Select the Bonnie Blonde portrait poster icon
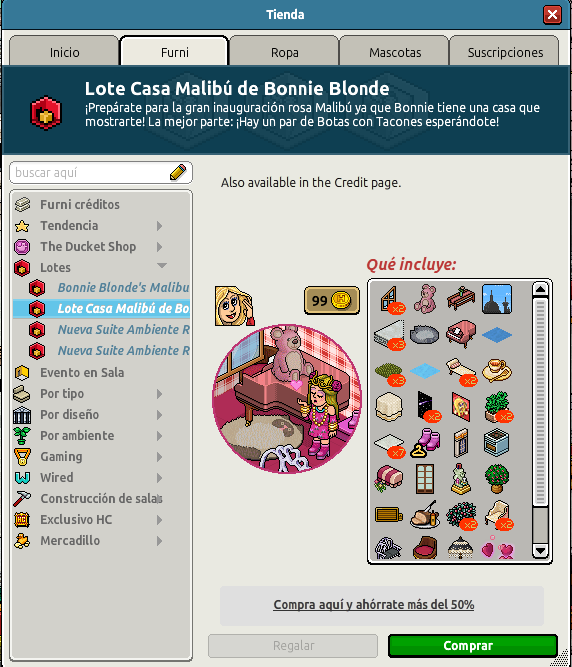This screenshot has height=667, width=572. (461, 406)
